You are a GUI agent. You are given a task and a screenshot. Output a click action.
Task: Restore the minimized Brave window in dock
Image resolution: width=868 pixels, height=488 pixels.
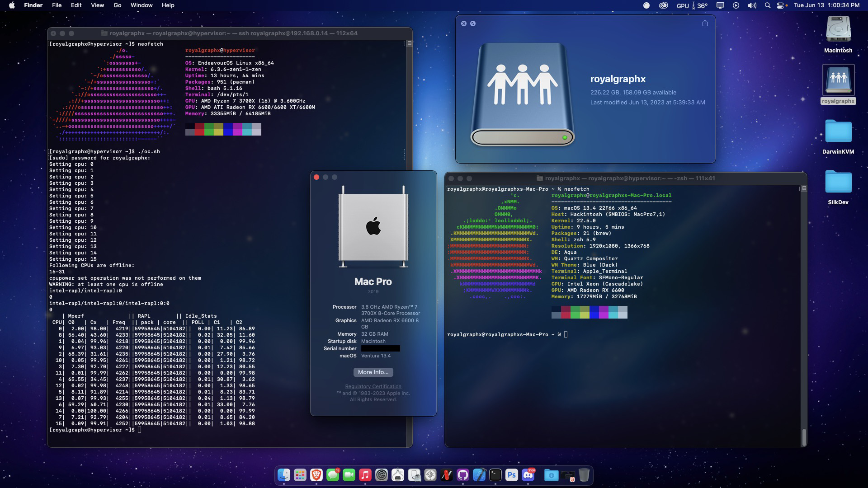point(567,475)
